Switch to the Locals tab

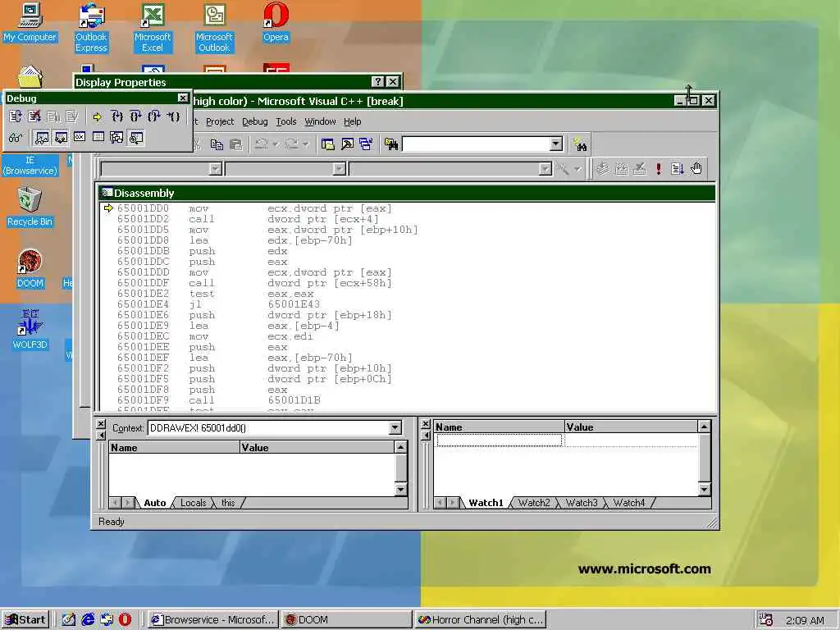point(194,503)
